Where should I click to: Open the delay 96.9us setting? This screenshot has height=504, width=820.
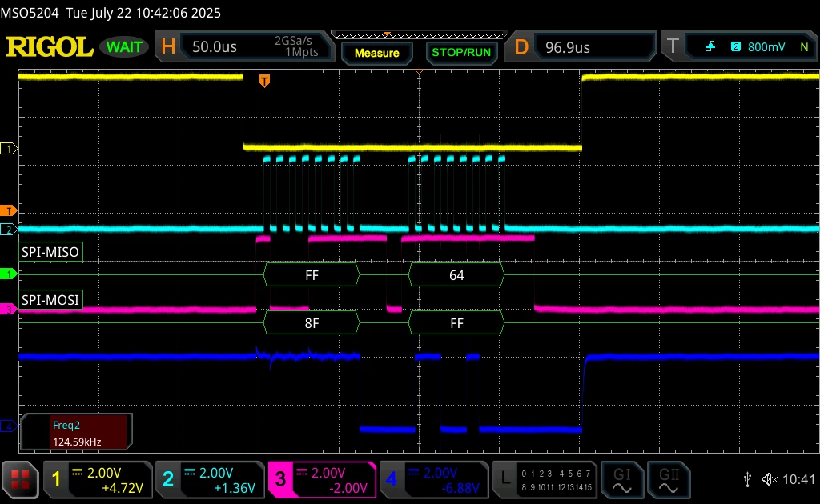coord(581,47)
